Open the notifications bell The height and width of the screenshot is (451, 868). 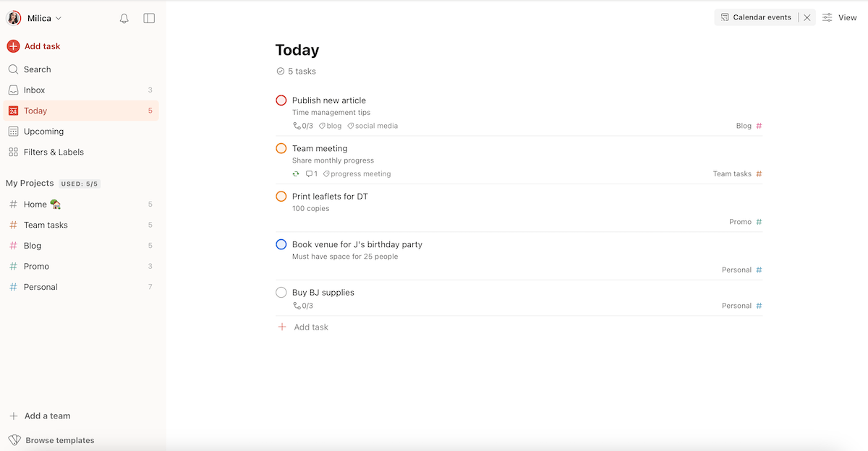point(124,18)
